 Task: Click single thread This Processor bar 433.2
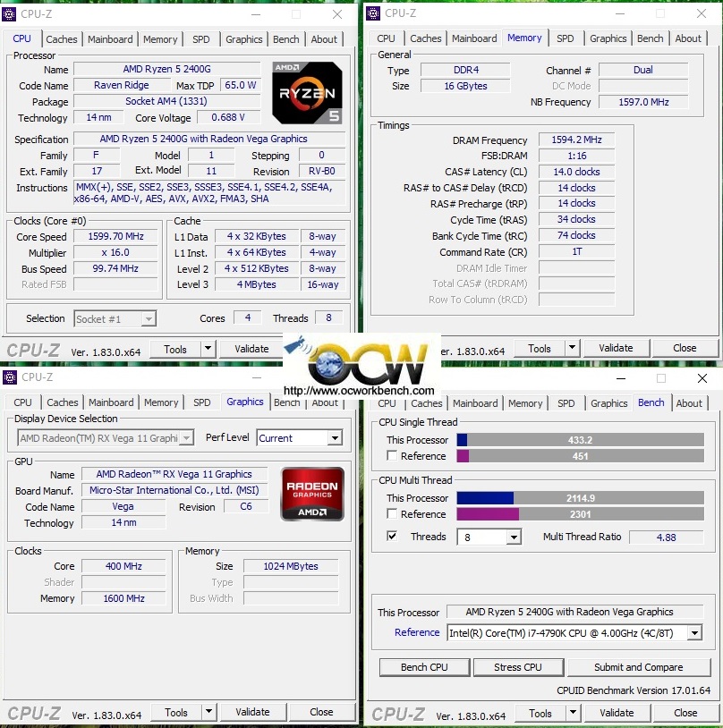tap(580, 440)
